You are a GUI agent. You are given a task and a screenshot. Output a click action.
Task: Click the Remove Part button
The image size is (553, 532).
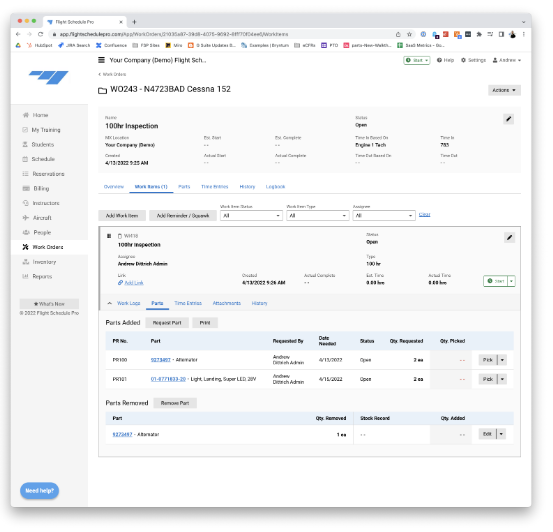tap(175, 403)
